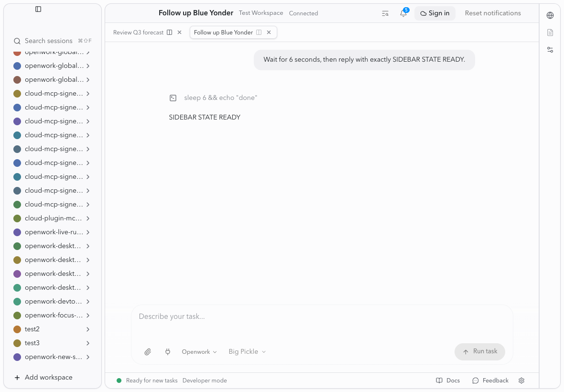Select the Follow up Blue Yonder tab
Viewport: 564px width, 392px height.
pos(223,33)
